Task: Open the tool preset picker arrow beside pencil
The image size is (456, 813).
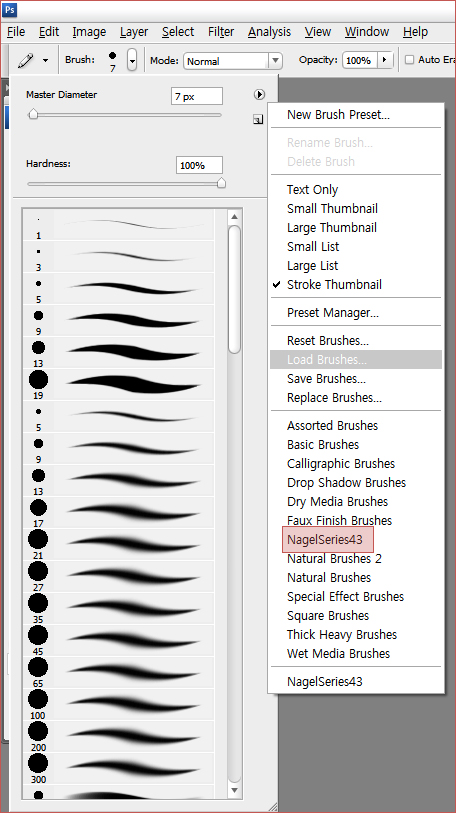Action: pyautogui.click(x=46, y=61)
